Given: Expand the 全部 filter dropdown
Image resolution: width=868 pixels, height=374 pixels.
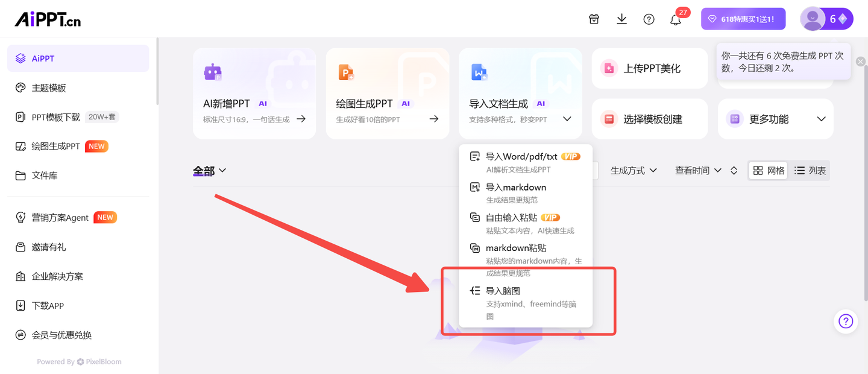Looking at the screenshot, I should [210, 171].
